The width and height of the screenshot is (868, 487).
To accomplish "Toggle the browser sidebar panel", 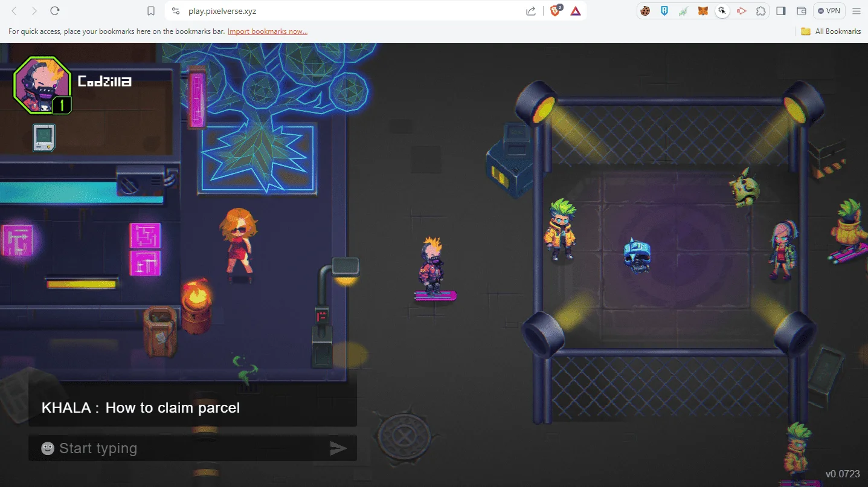I will point(781,11).
